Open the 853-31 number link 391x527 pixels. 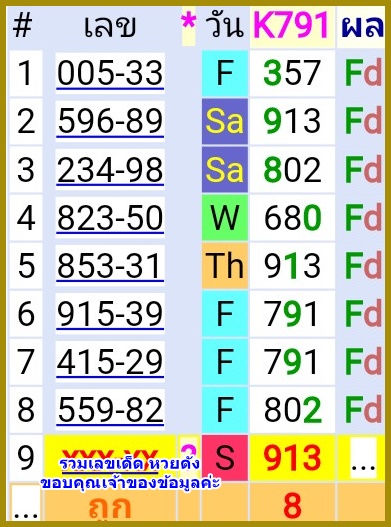(x=110, y=266)
